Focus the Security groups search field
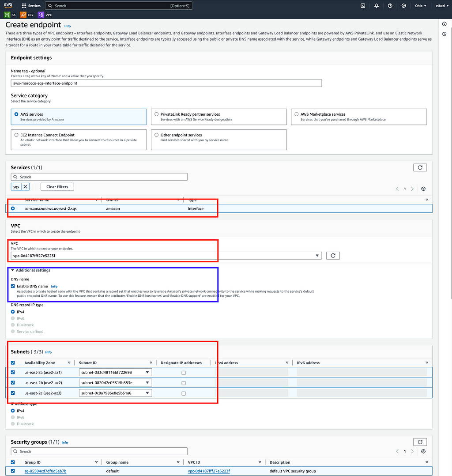Image resolution: width=452 pixels, height=476 pixels. (x=99, y=451)
